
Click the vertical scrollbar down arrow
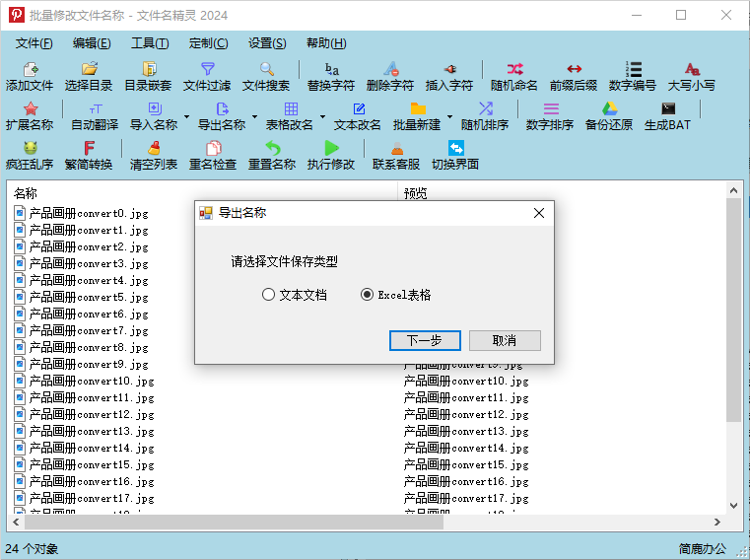(x=733, y=506)
